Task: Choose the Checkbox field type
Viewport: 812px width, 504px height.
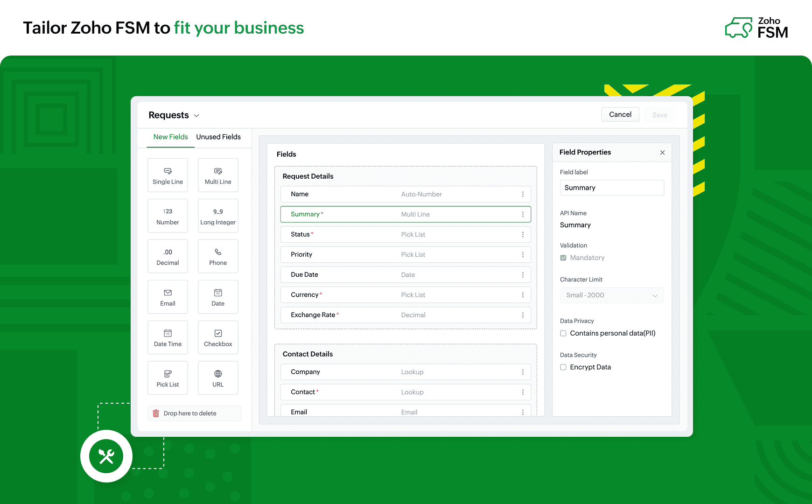Action: pyautogui.click(x=217, y=337)
